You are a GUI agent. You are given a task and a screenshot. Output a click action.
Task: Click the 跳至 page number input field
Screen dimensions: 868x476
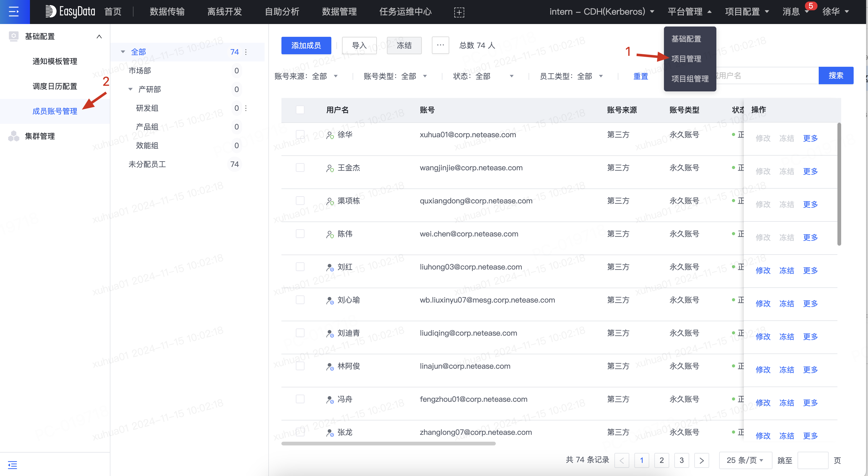[x=813, y=460]
